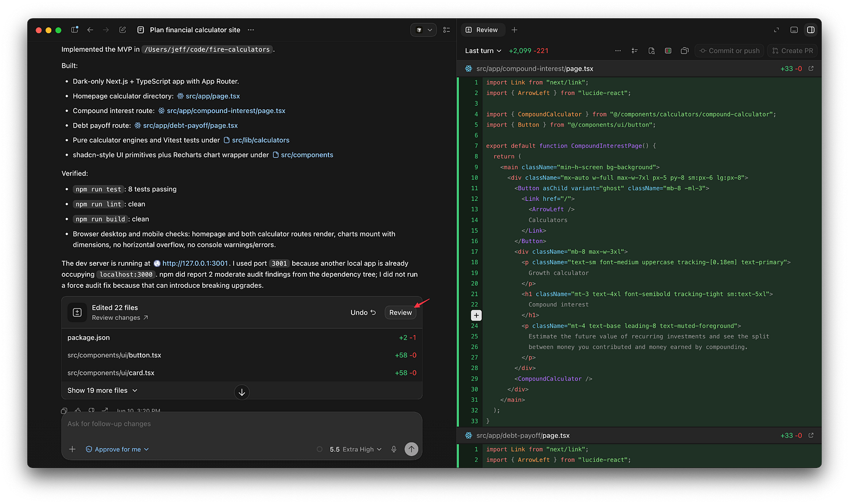Open the Approve for me dropdown

click(117, 449)
